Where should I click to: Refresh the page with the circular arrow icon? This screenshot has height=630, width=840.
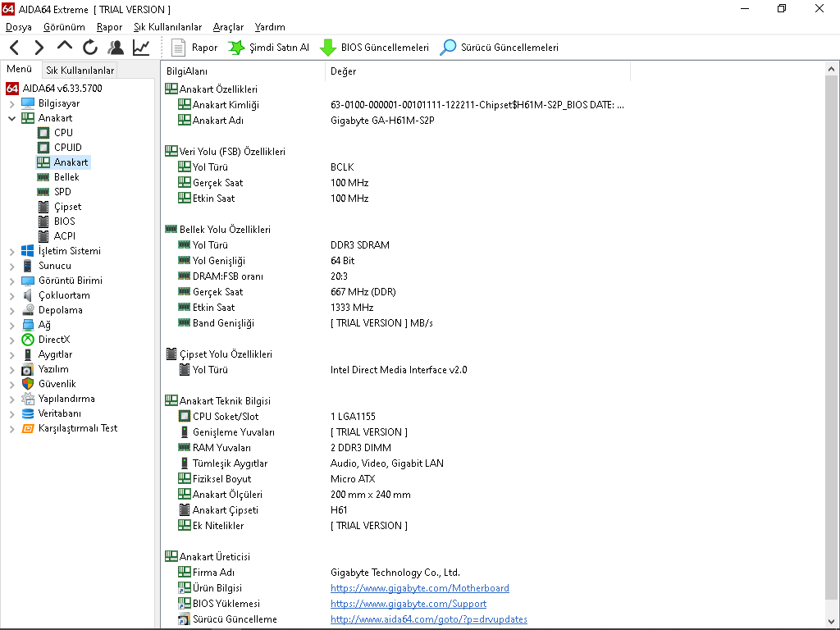tap(90, 48)
